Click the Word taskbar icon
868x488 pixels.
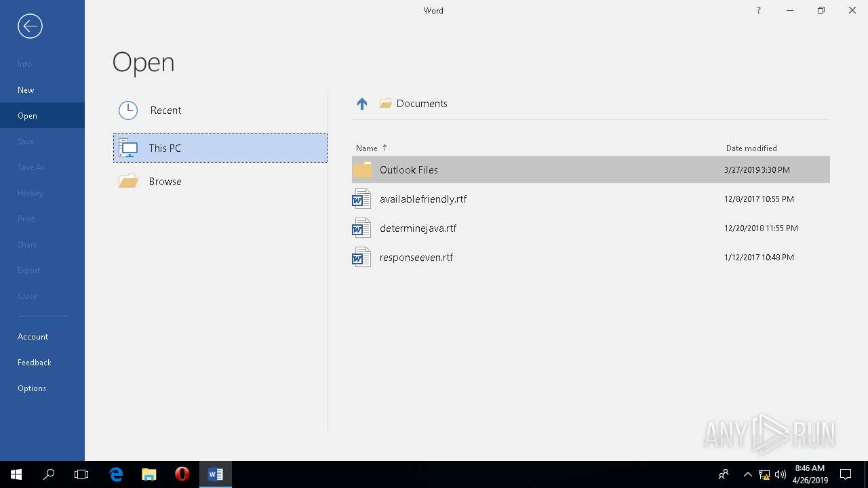(x=216, y=474)
